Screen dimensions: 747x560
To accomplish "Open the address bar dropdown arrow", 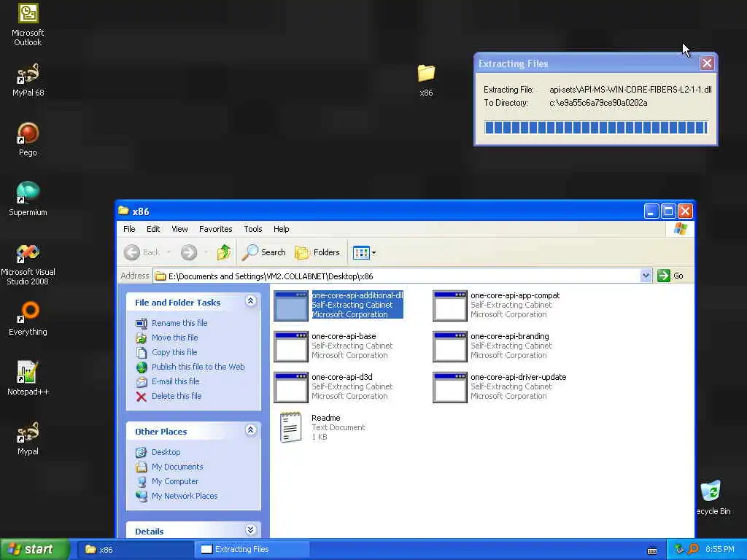I will [x=646, y=276].
